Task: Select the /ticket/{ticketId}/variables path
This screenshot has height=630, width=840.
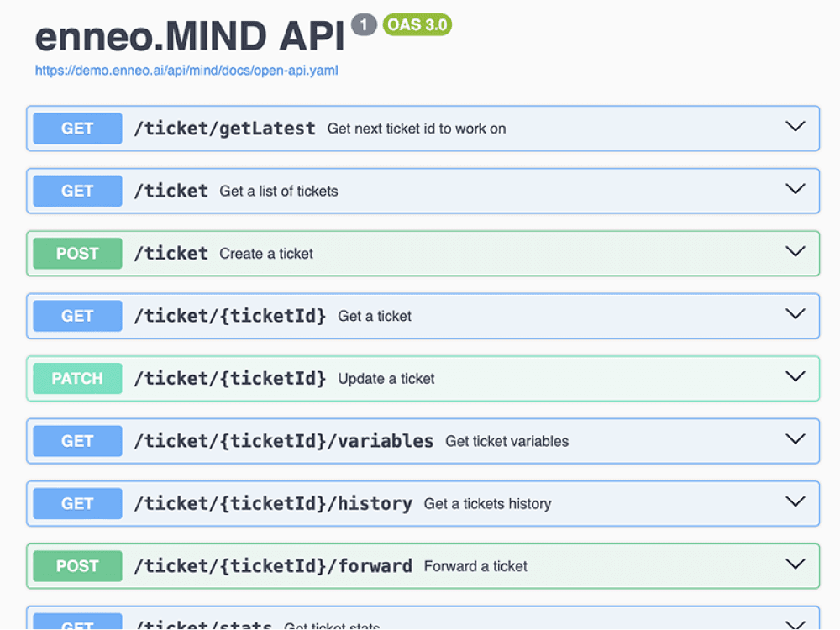Action: [283, 441]
